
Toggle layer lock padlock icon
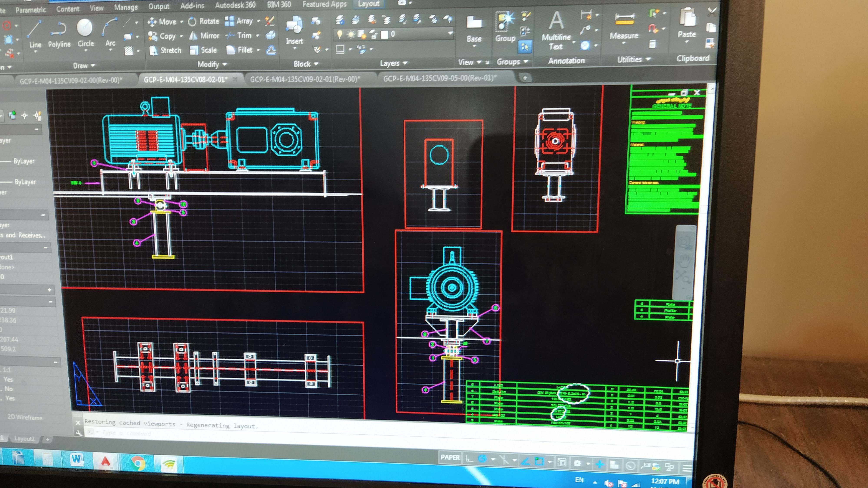point(373,34)
